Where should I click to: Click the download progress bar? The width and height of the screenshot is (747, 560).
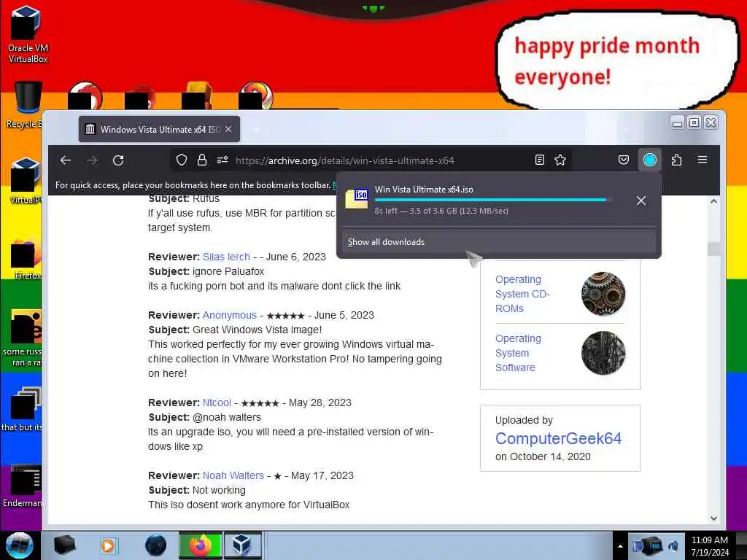(494, 200)
